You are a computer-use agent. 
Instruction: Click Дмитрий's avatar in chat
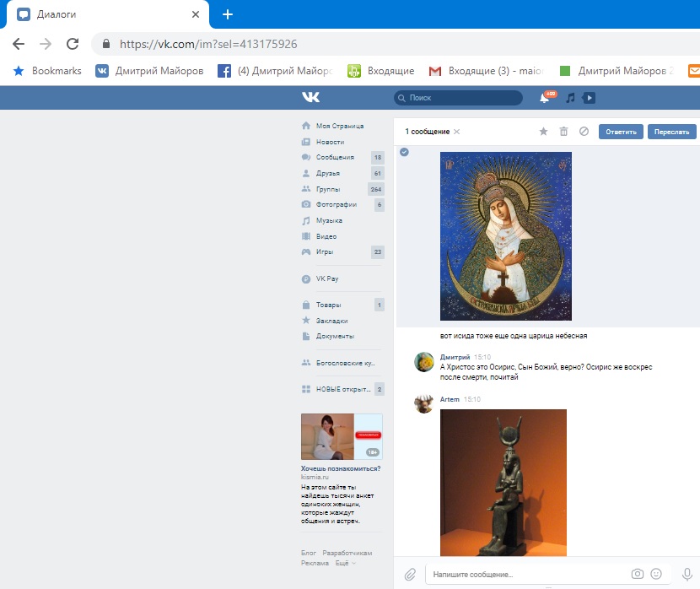(x=423, y=362)
